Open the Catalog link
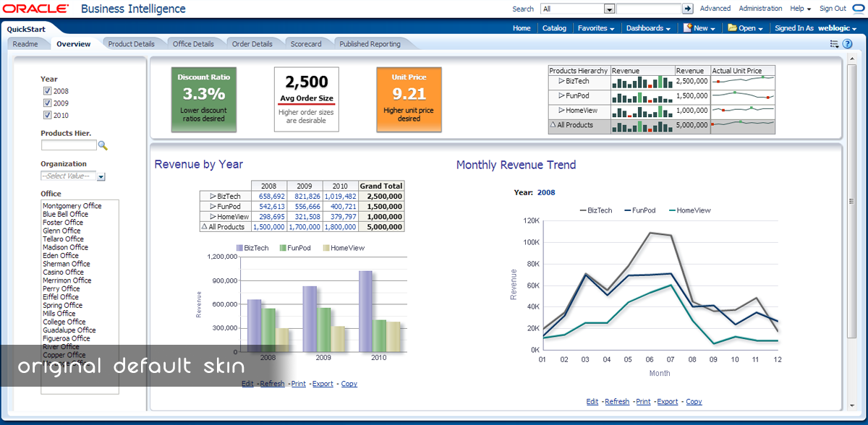 (555, 28)
